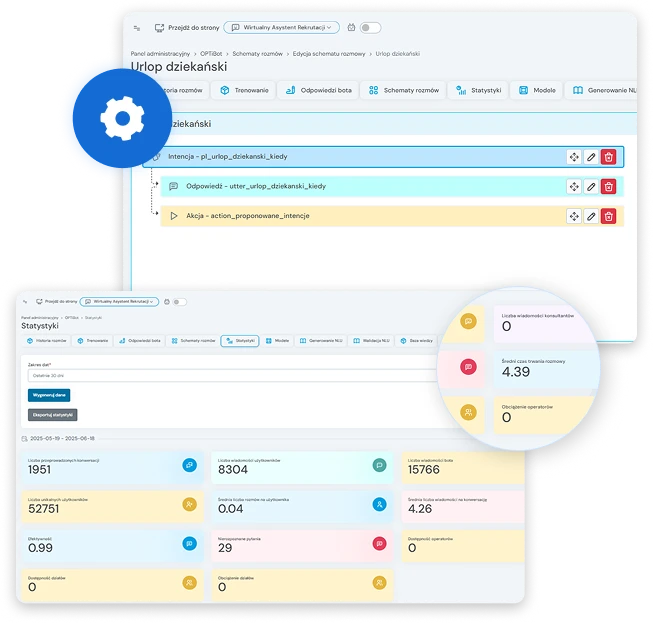Click move handle on the Odpowiedź row

tap(574, 186)
